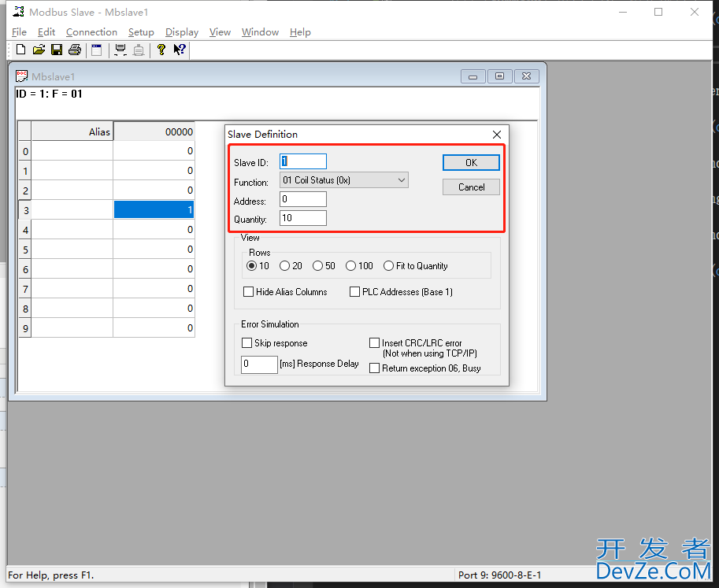Click the Mbslave1 child window document icon
The image size is (719, 588).
coord(21,76)
